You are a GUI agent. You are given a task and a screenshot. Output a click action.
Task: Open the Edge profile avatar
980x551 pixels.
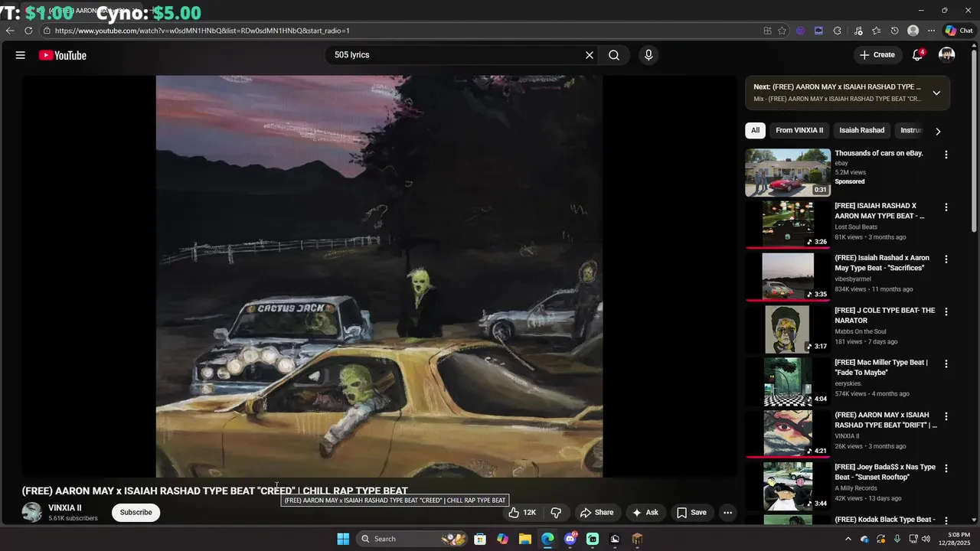(x=913, y=31)
